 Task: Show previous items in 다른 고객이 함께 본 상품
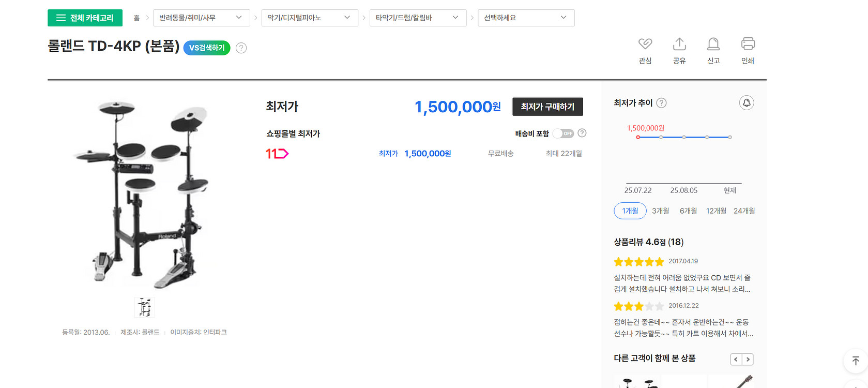tap(736, 359)
